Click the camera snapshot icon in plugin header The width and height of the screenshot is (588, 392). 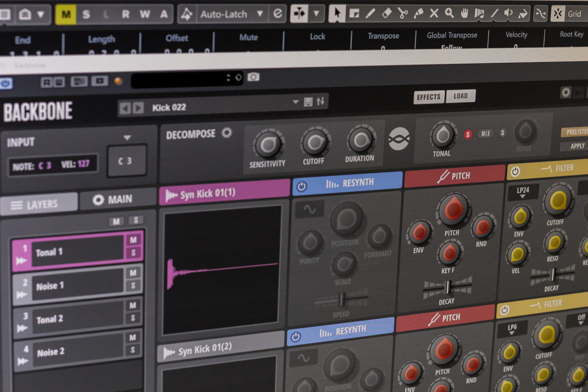pos(253,77)
